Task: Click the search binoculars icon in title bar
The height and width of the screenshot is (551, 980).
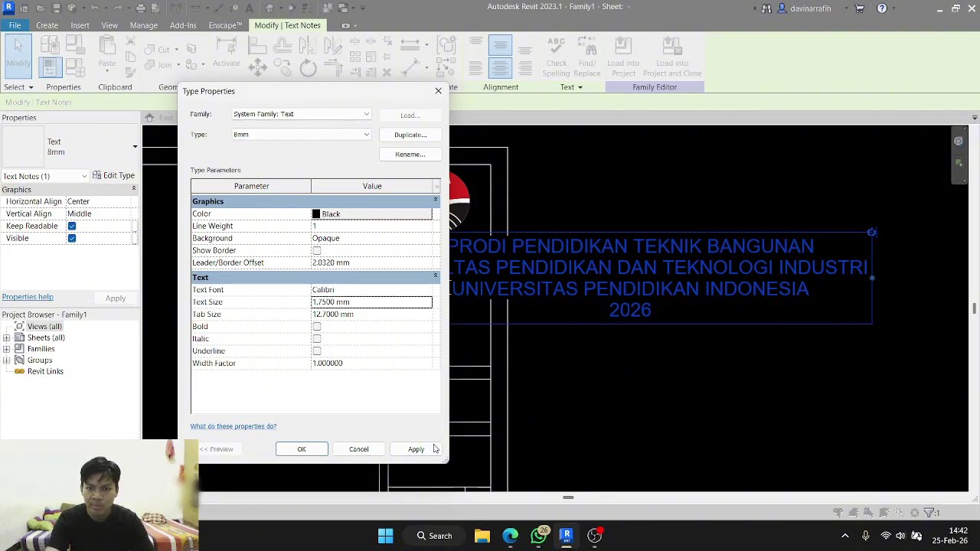Action: pos(766,8)
